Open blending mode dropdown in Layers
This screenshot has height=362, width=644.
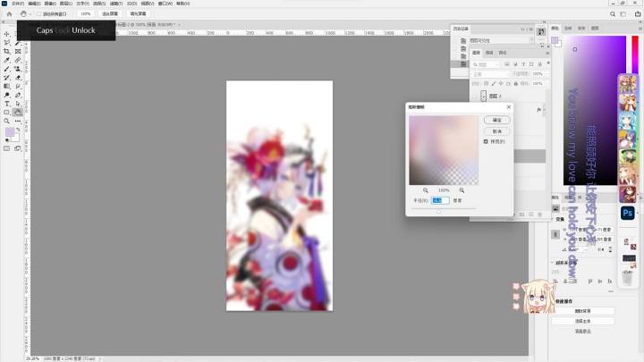pos(489,74)
